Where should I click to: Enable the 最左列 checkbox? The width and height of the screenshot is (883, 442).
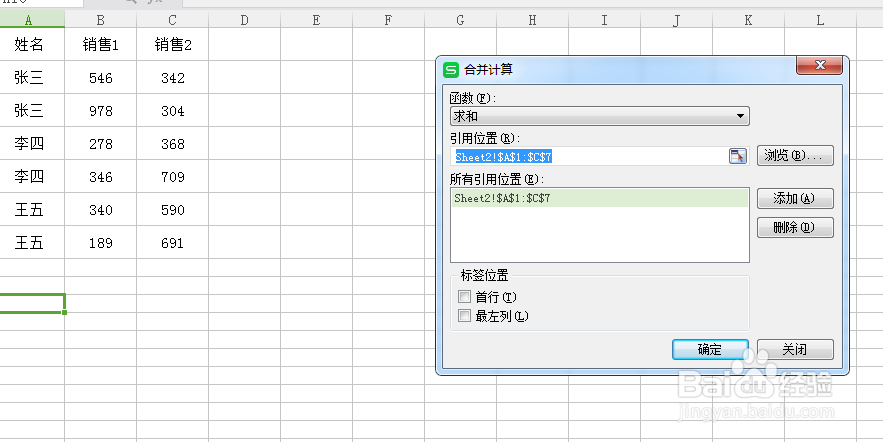464,316
